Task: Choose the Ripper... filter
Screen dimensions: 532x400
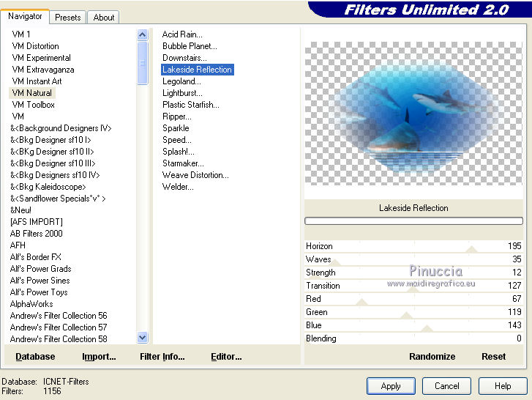Action: click(177, 116)
